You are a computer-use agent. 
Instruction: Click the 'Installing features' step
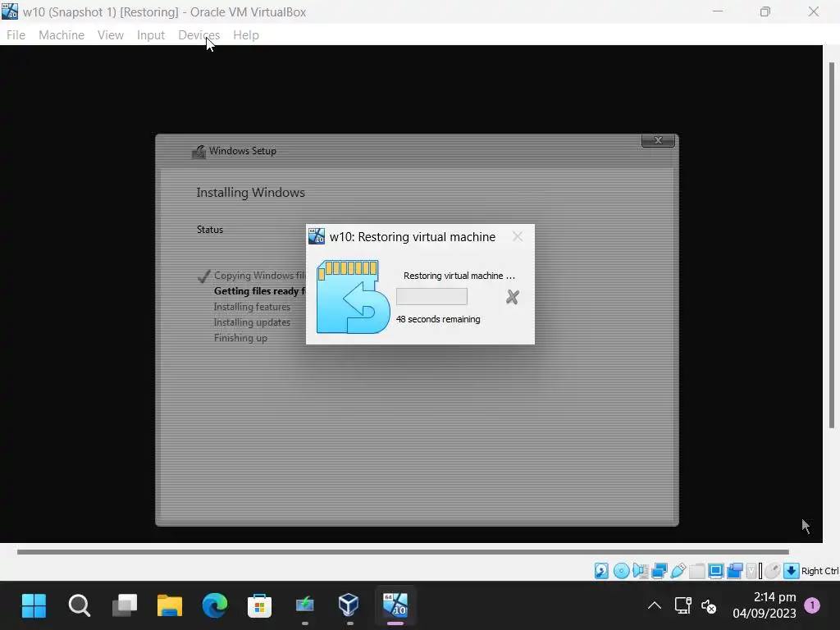pos(252,307)
